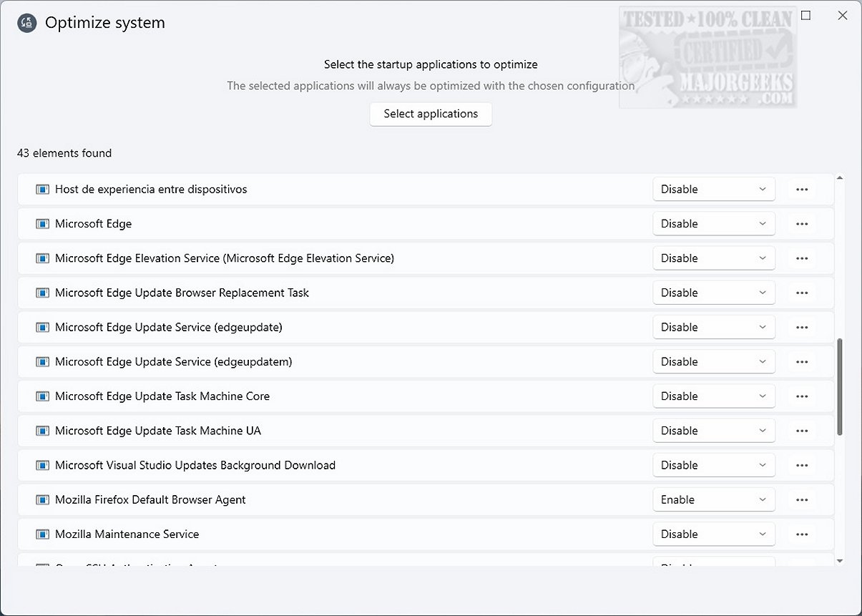Open more options for Mozilla Firefox Default Browser Agent
This screenshot has height=616, width=862.
coord(801,500)
